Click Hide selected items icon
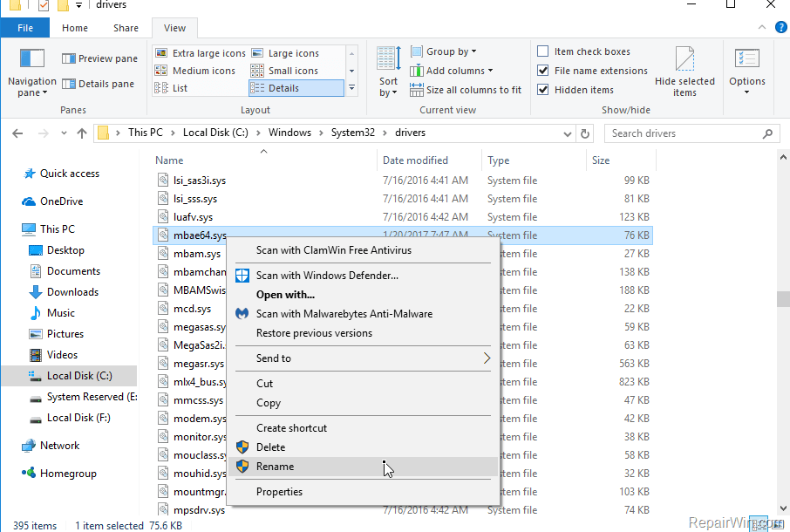Screen dimensions: 790x532 tap(684, 59)
